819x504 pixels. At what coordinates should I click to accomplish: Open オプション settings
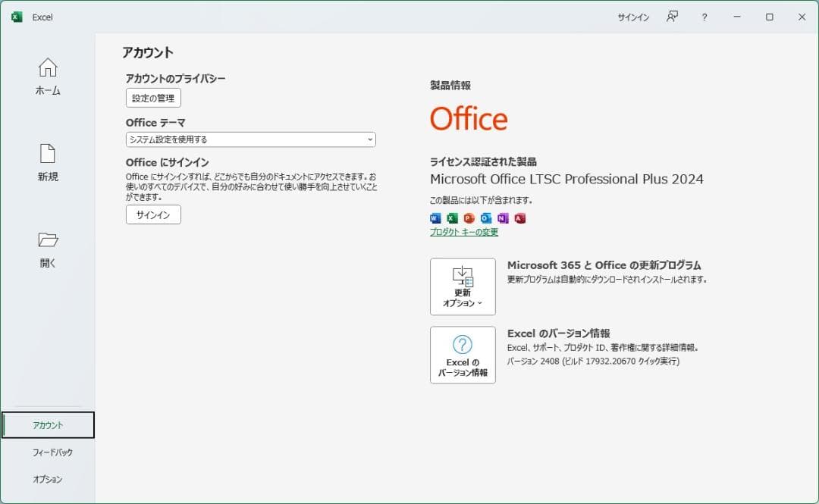[48, 479]
